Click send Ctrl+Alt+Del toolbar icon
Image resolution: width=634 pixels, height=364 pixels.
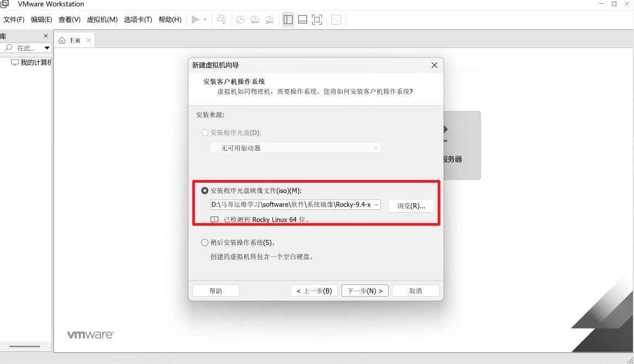[221, 19]
